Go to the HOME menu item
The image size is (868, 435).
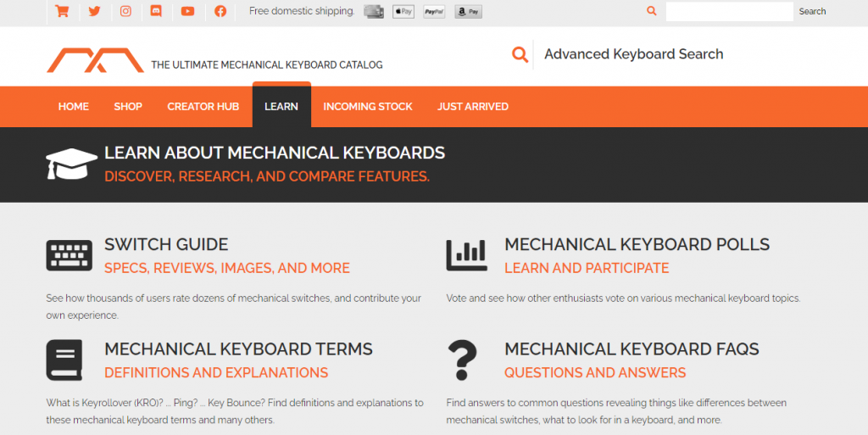click(74, 106)
